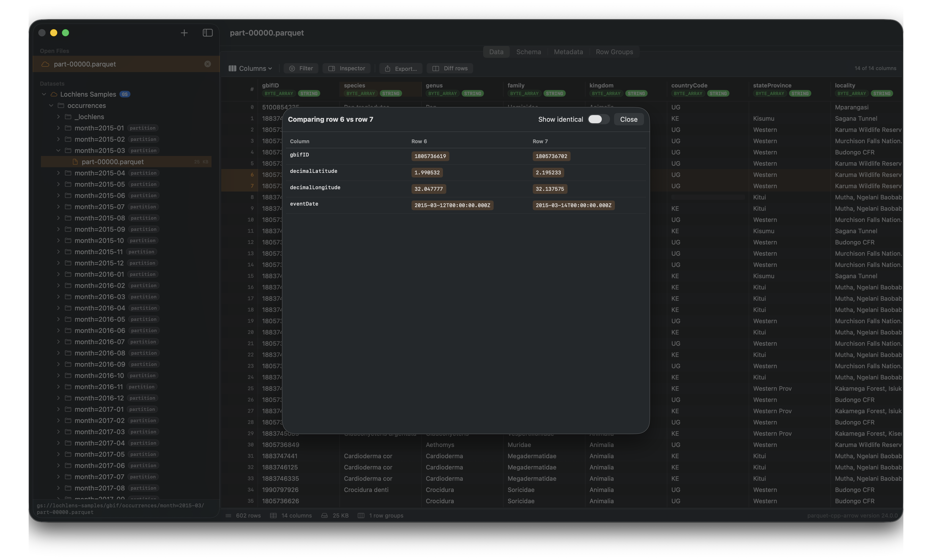Click the Diff rows icon
Screen dimensions: 932x560
pos(436,68)
